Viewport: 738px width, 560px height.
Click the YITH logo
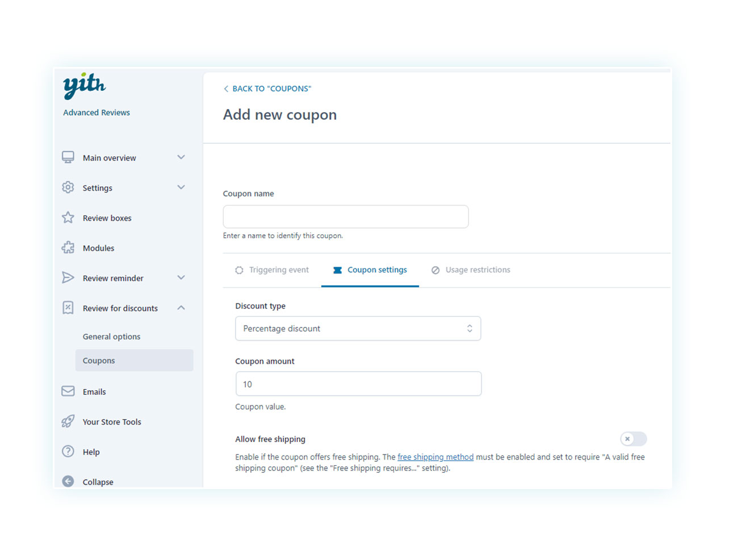coord(84,86)
